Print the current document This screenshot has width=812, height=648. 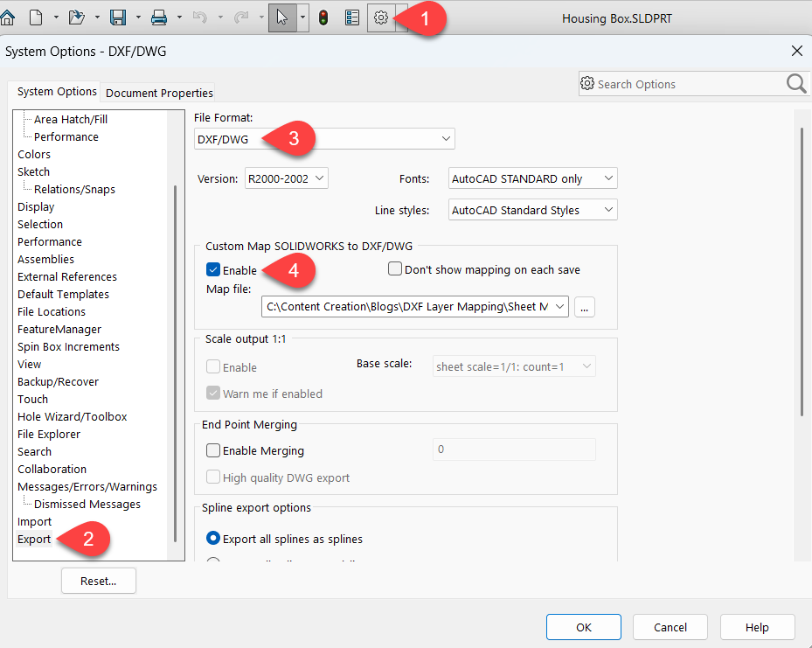(157, 17)
